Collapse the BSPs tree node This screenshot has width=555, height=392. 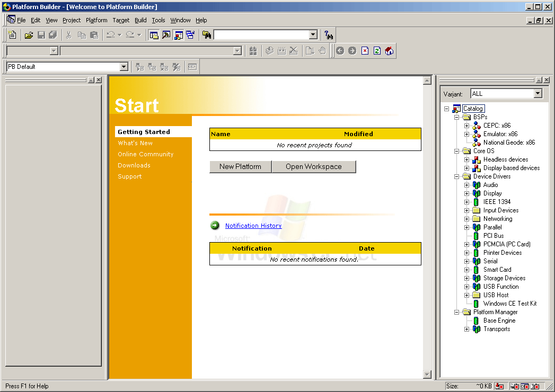[456, 117]
